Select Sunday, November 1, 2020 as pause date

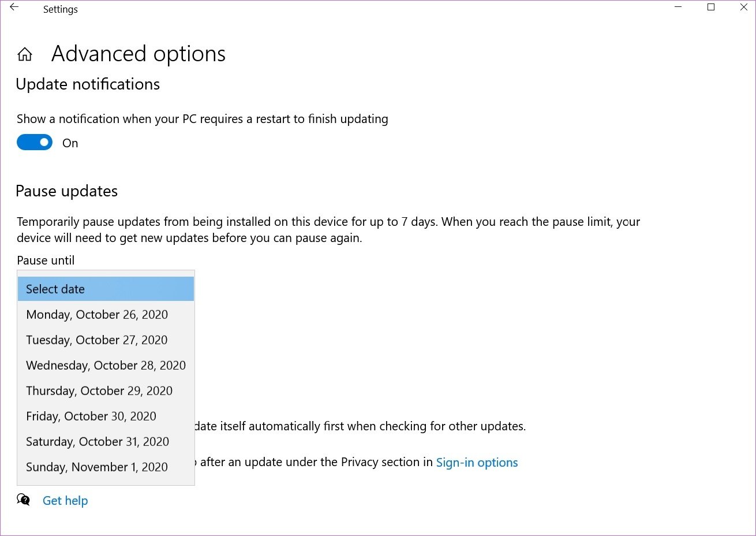click(96, 467)
